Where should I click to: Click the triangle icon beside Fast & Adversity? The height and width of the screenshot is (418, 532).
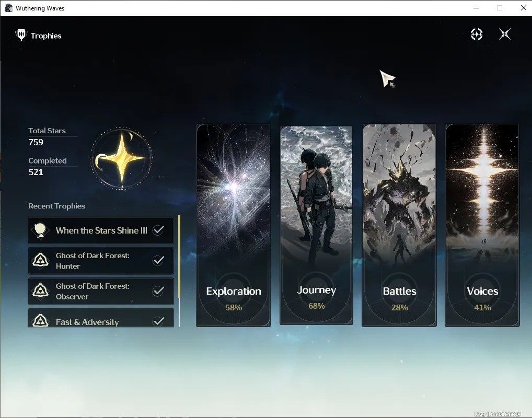[40, 320]
